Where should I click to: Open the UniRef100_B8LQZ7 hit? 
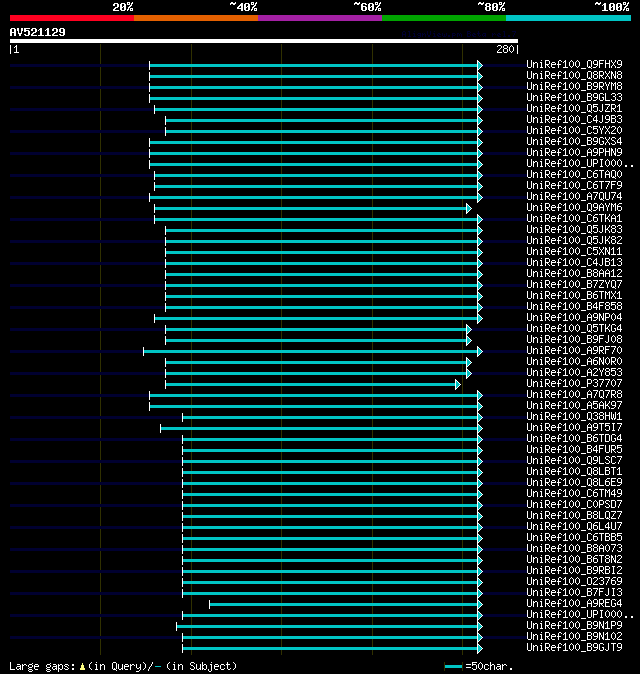click(x=574, y=516)
